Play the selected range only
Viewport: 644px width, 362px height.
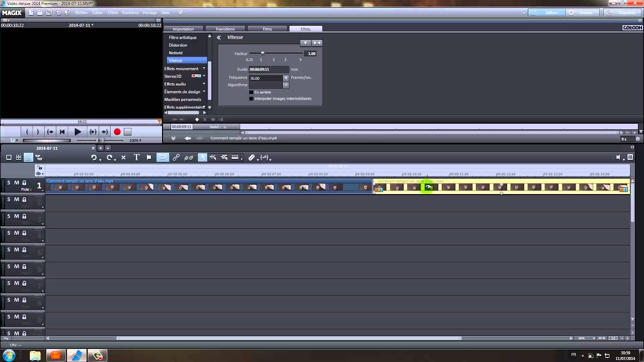coord(93,132)
